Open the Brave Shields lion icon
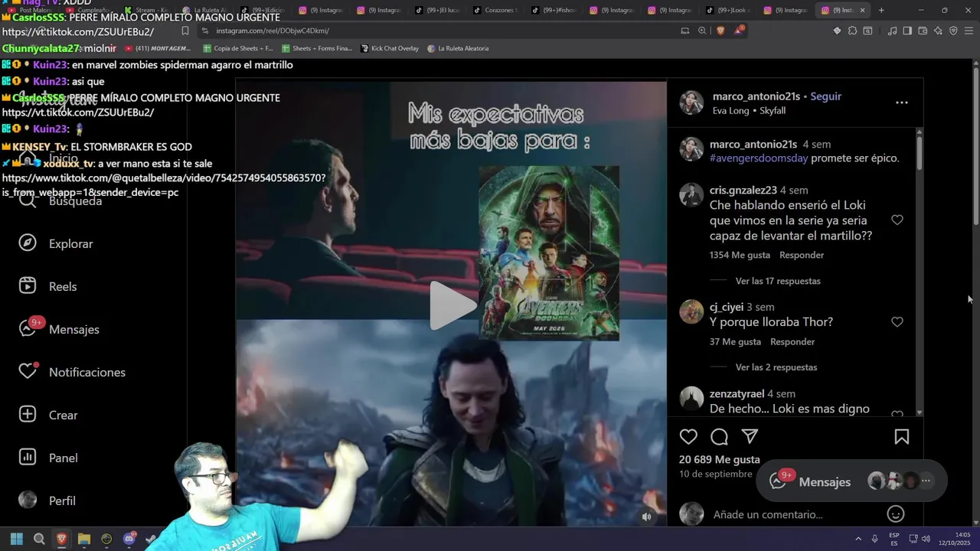Viewport: 980px width, 551px height. pyautogui.click(x=720, y=31)
